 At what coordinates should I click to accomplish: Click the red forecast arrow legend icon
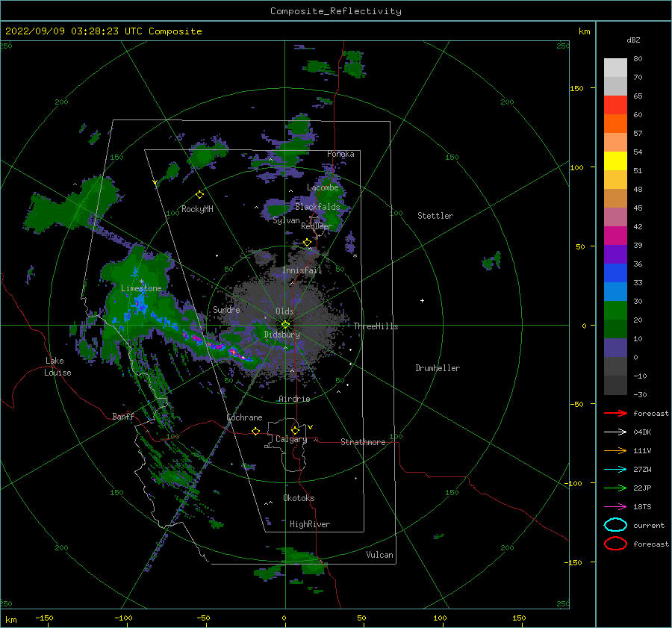tap(615, 413)
